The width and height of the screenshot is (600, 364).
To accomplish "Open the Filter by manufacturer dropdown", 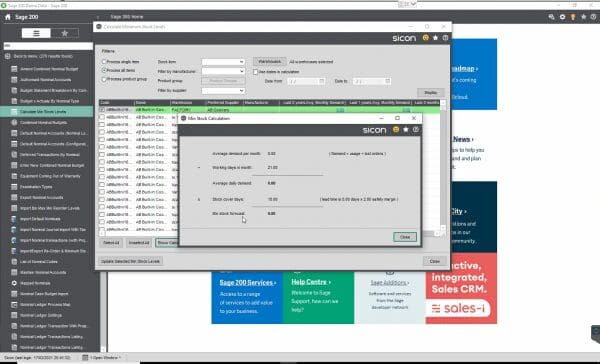I will pos(223,71).
